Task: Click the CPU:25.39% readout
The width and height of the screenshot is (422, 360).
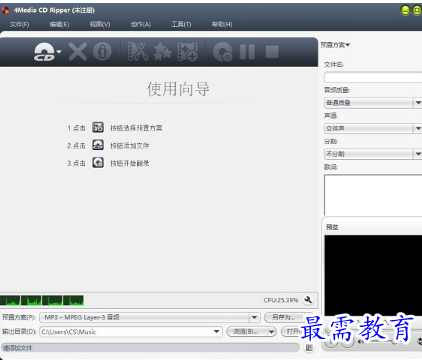Action: pyautogui.click(x=281, y=300)
